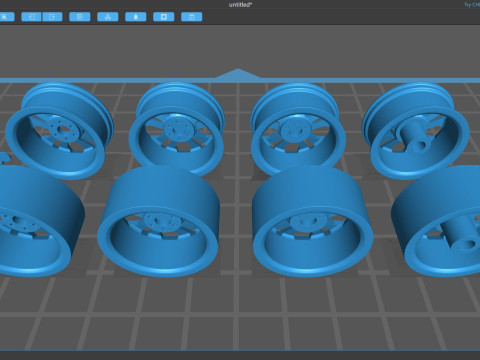480x360 pixels.
Task: Select the back-row leftmost wheel rim model
Action: (59, 131)
